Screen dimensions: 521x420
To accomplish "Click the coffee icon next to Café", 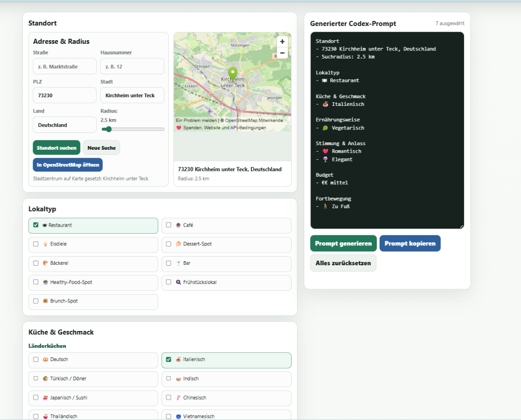I will click(x=178, y=225).
